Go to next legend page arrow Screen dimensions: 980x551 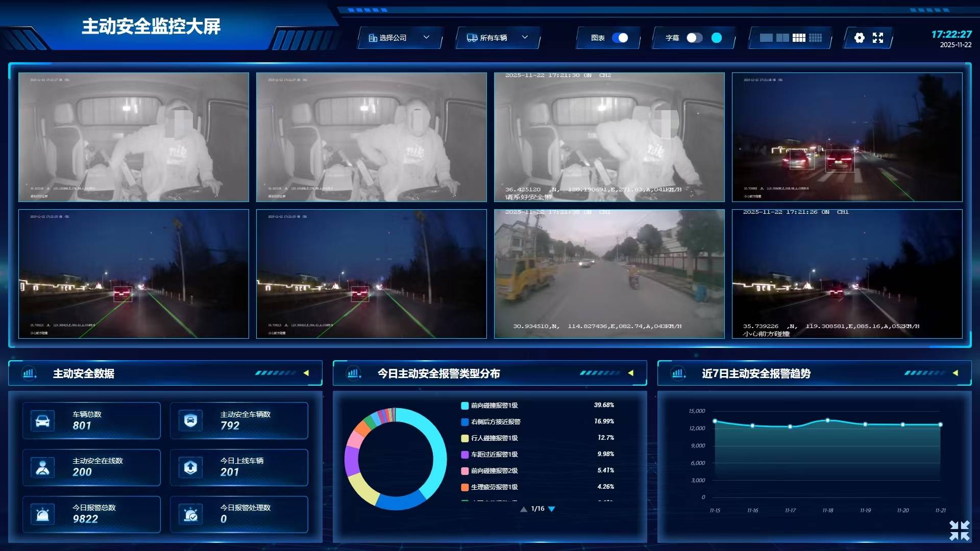click(x=552, y=509)
